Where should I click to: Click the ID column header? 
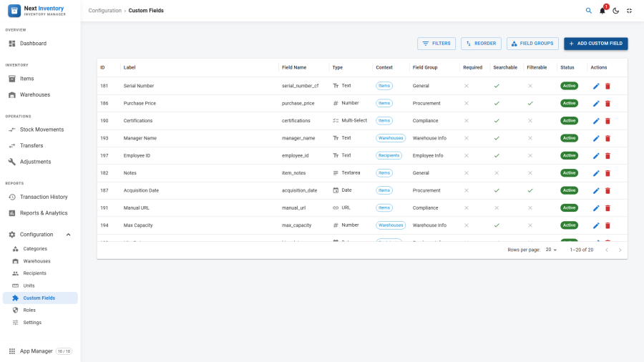click(x=102, y=68)
